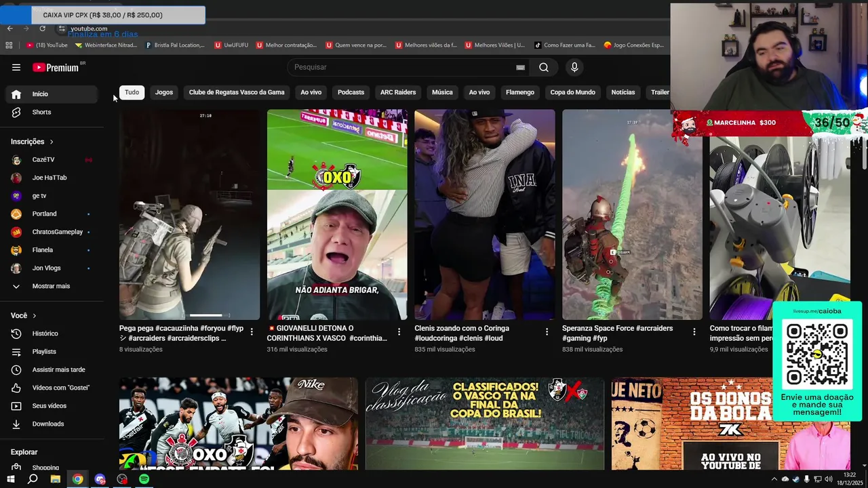The height and width of the screenshot is (488, 868).
Task: Show hidden system tray icons chevron
Action: 774,479
